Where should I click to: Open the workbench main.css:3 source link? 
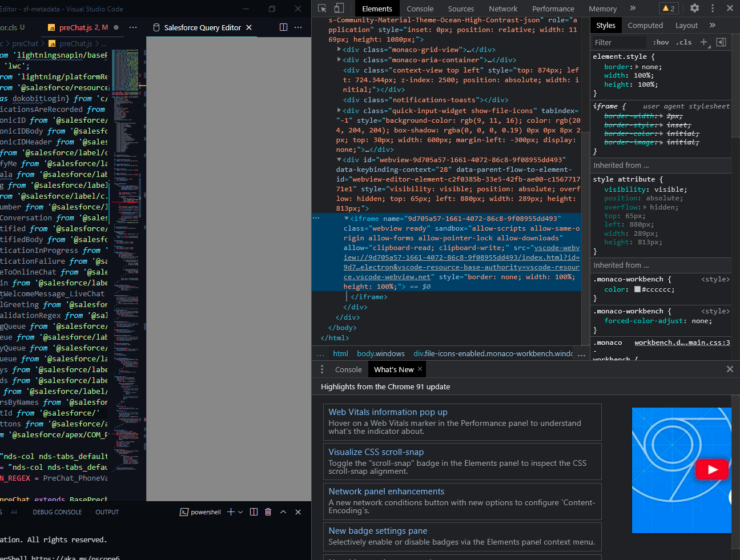point(682,343)
